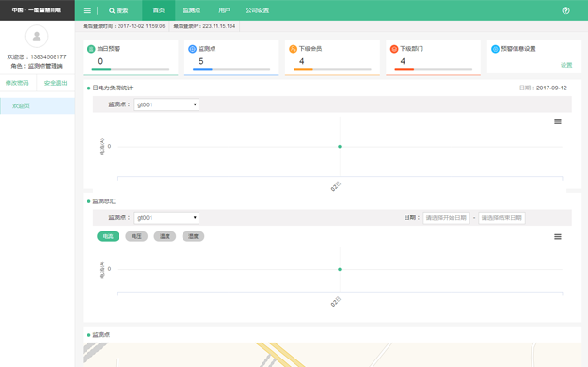Toggle the 湿度 series pill
588x367 pixels.
[x=193, y=236]
